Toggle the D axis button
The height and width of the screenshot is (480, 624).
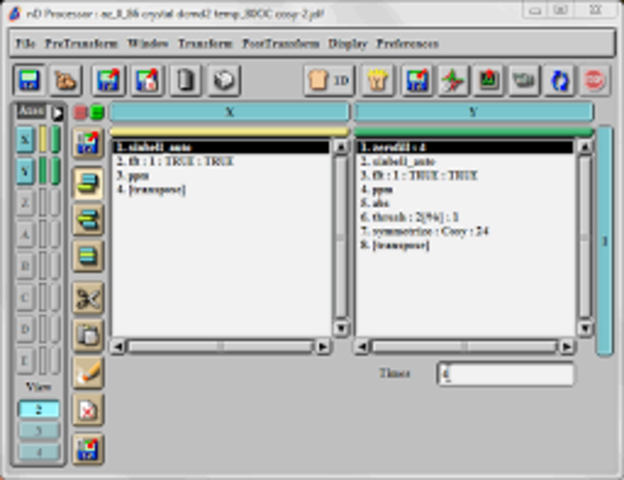pyautogui.click(x=25, y=329)
